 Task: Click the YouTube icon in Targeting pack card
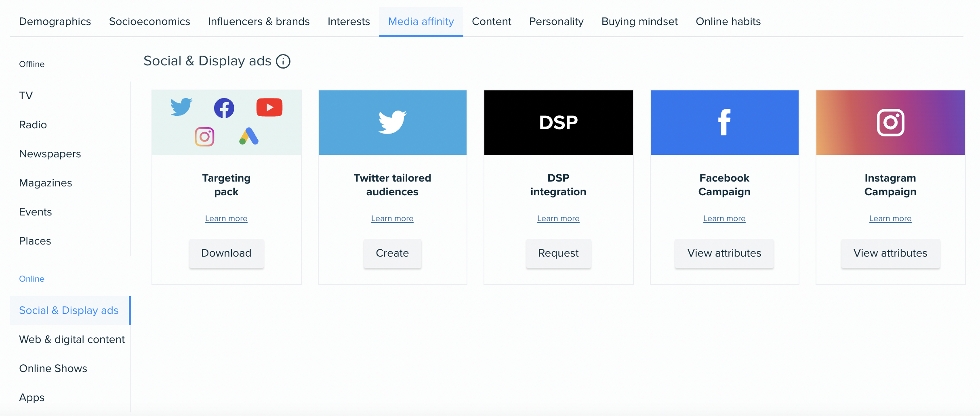(269, 107)
